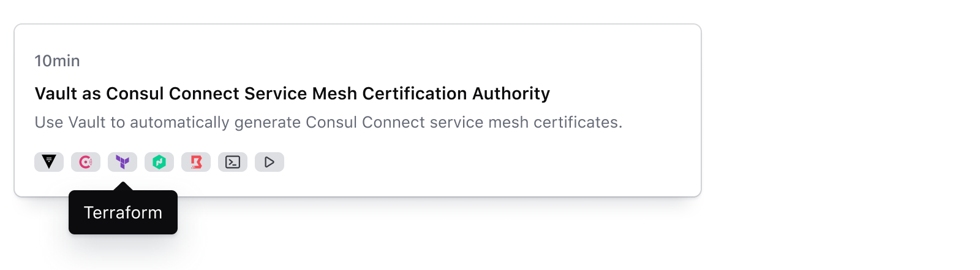
Task: Select the Consul "C" logo badge
Action: click(86, 162)
